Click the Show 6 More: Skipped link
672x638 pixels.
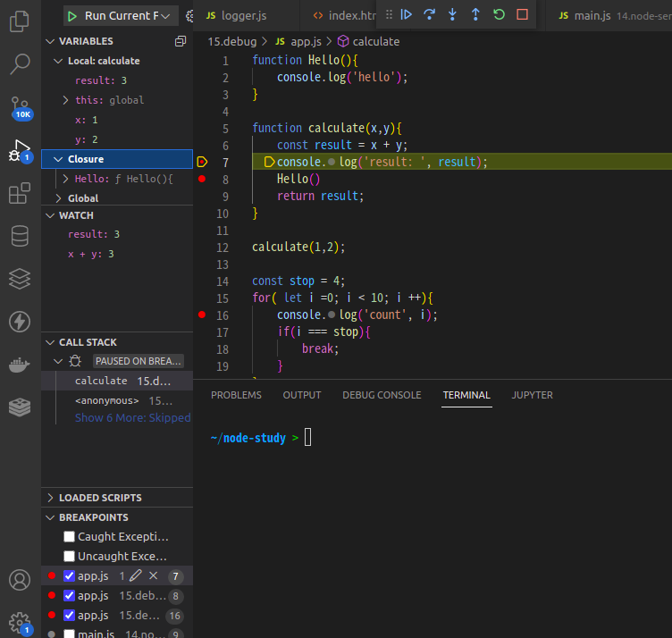tap(133, 418)
